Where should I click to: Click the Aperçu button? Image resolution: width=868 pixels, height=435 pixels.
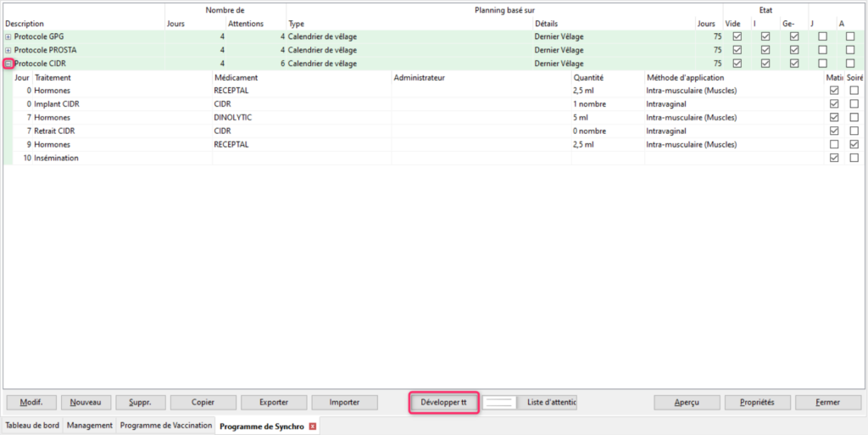(687, 403)
